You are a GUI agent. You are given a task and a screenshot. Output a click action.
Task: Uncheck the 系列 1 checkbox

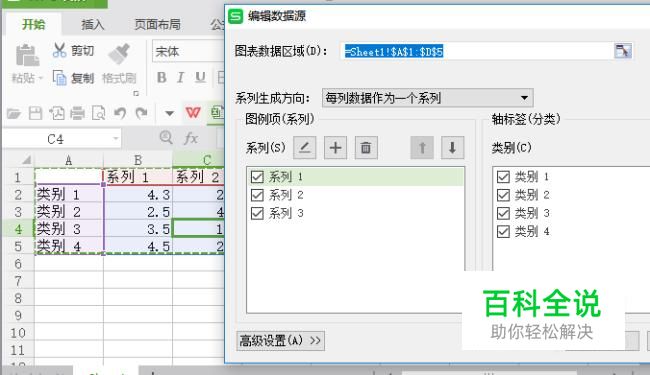[x=257, y=177]
